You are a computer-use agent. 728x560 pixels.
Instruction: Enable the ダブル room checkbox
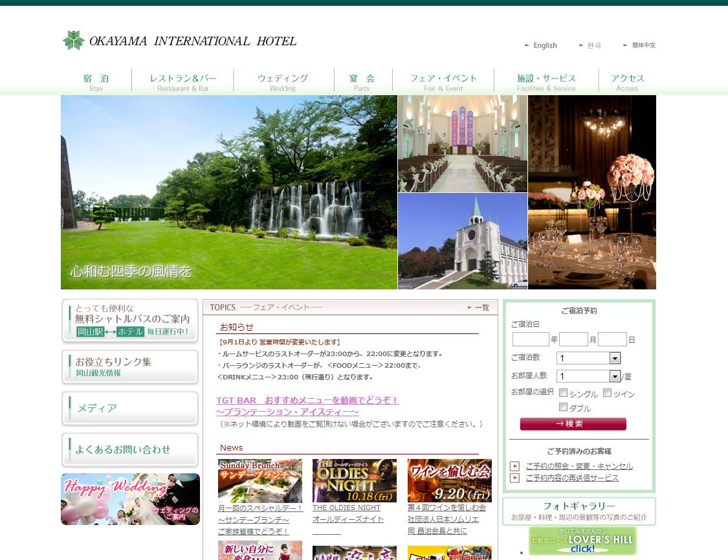coord(563,408)
